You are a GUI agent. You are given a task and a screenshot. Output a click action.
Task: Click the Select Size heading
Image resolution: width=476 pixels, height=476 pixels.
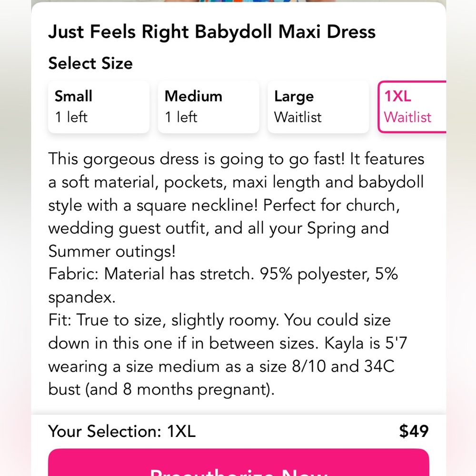[90, 63]
